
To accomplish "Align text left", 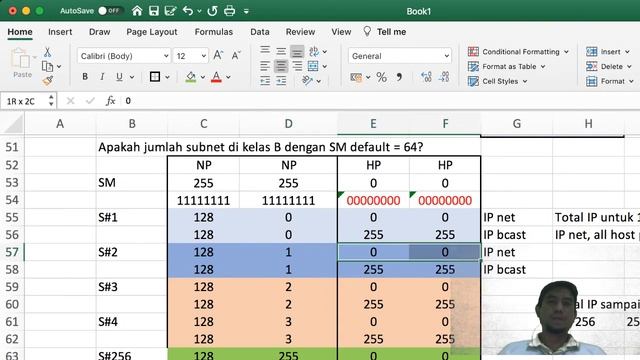I will pos(265,66).
